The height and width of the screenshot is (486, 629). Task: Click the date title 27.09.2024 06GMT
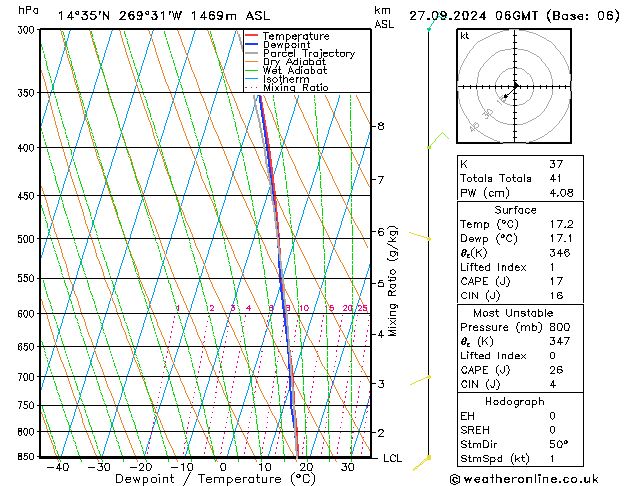[x=511, y=15]
